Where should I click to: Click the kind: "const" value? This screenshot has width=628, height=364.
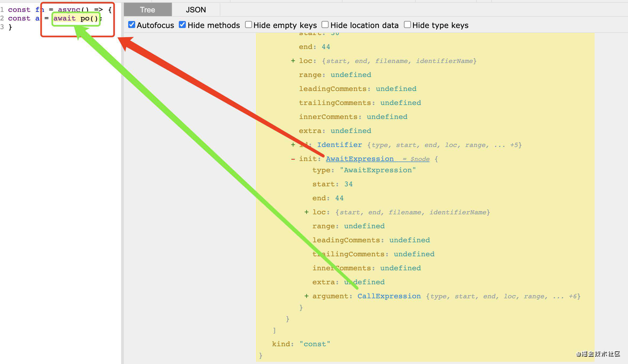(x=315, y=344)
